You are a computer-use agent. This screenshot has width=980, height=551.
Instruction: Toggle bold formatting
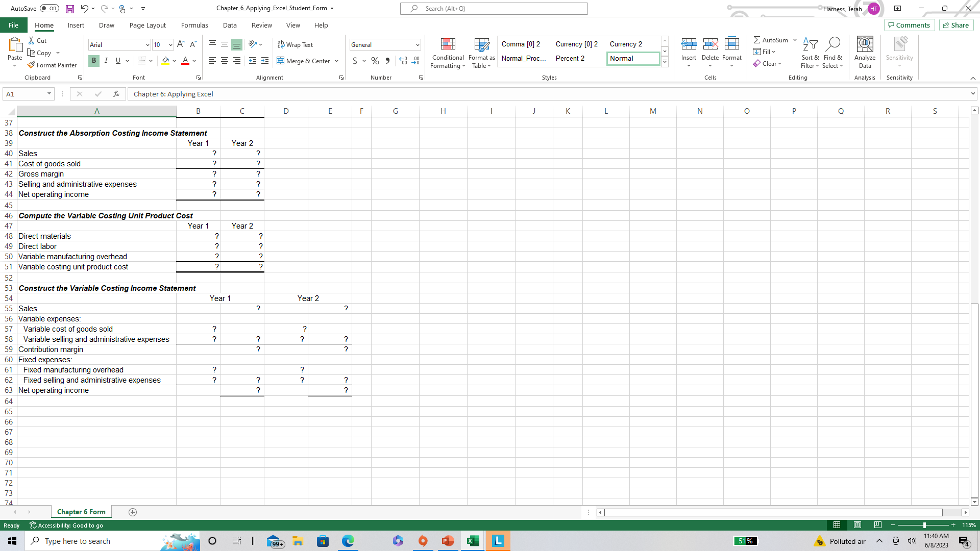(93, 61)
